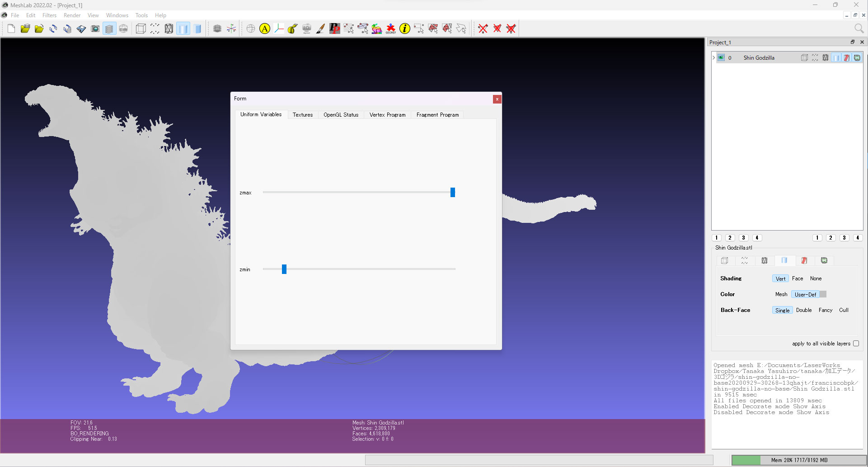Open the PickPoints PP tool
868x467 pixels.
coord(334,29)
